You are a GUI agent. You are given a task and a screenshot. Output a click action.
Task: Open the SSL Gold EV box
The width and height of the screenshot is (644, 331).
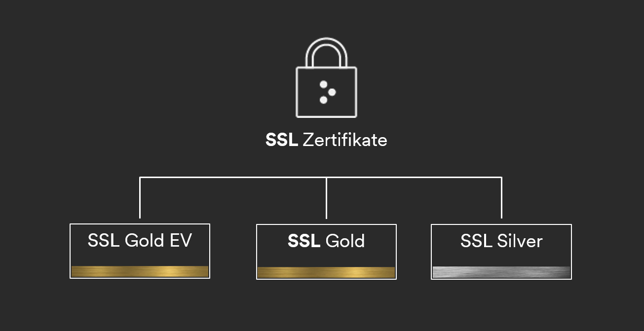140,251
